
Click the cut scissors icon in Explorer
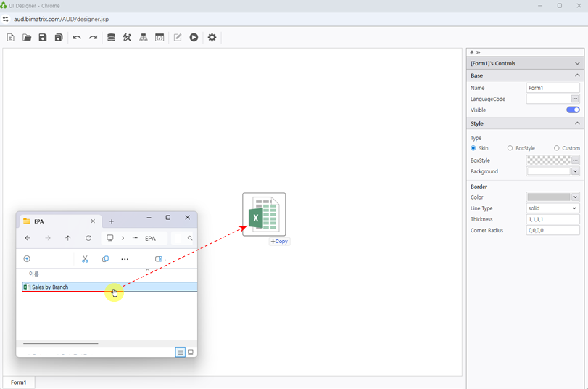85,259
